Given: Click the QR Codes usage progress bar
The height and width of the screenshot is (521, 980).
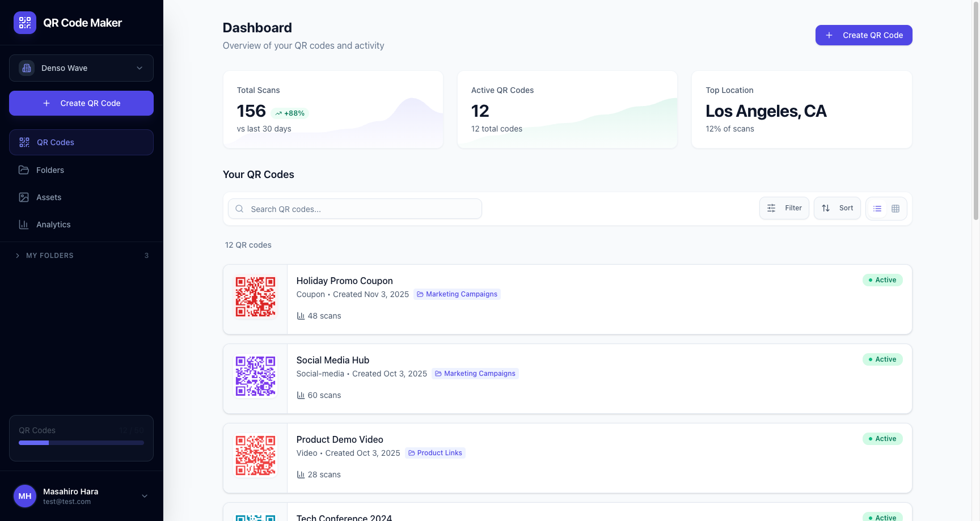Looking at the screenshot, I should [81, 443].
